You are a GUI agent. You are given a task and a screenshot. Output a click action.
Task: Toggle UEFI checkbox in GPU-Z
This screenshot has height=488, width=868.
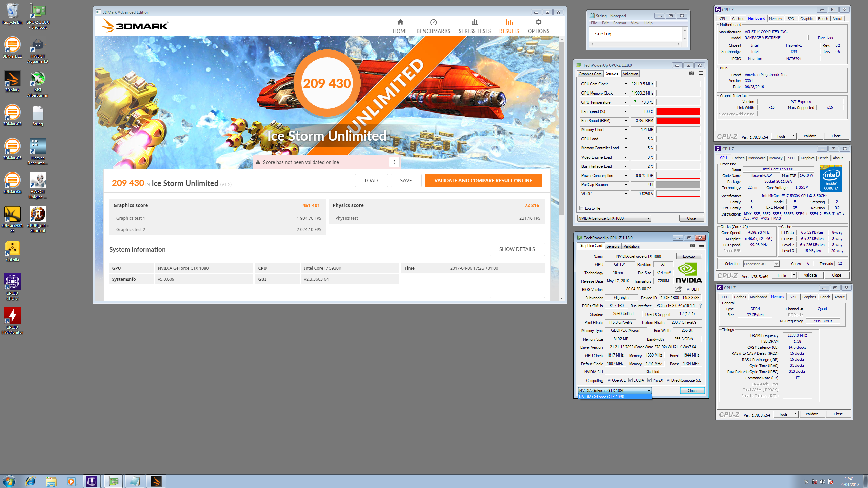tap(688, 289)
